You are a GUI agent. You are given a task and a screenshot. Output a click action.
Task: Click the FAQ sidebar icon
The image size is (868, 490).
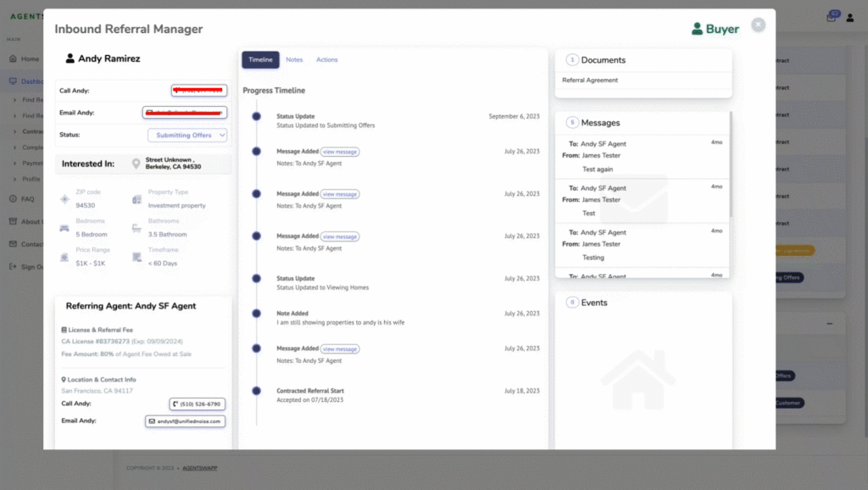(13, 198)
